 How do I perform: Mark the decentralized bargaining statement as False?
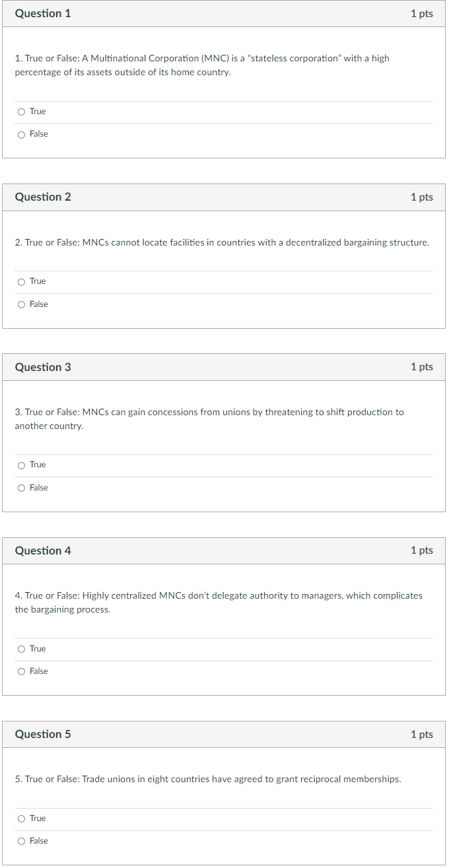pos(20,304)
